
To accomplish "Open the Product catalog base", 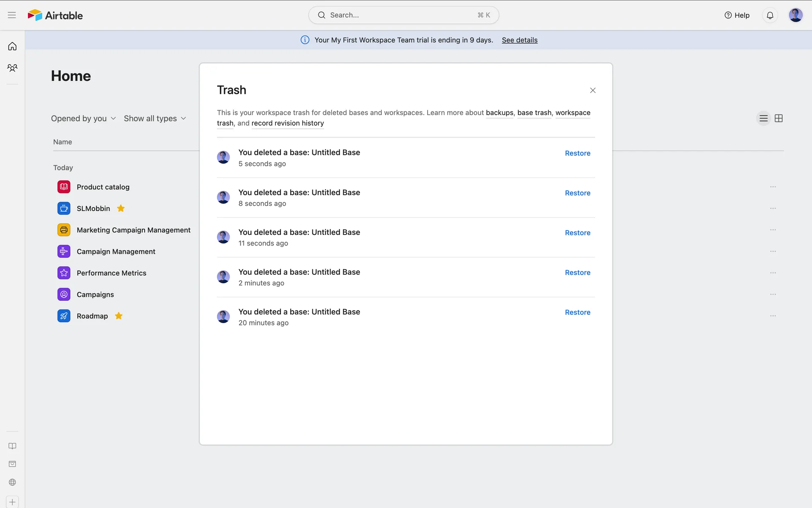I will [103, 187].
